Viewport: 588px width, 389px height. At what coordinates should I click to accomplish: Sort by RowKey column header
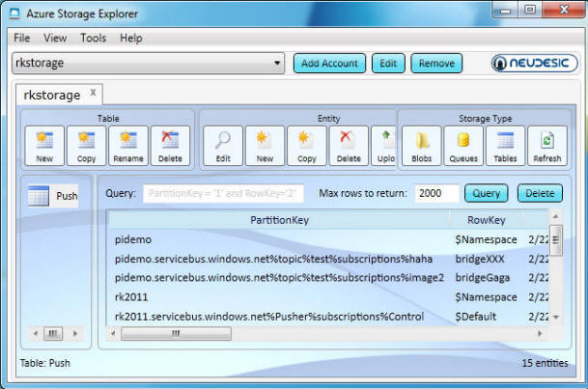tap(486, 220)
